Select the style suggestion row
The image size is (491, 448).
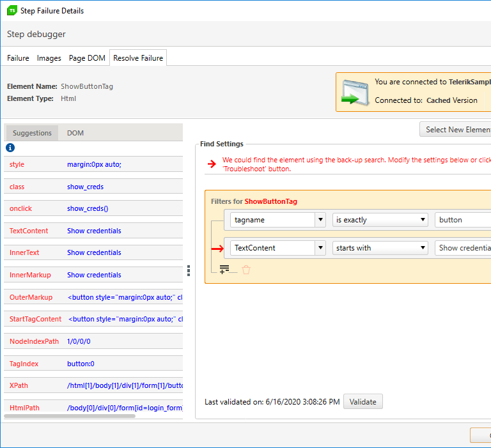[x=93, y=164]
